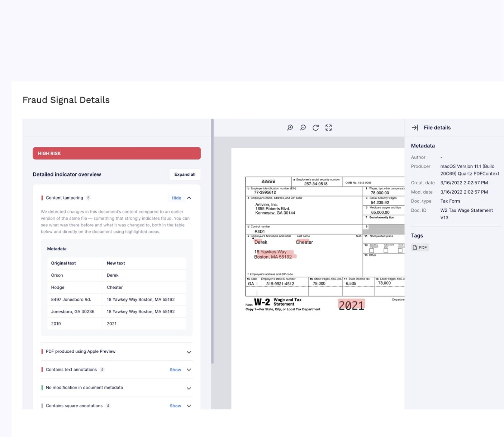Check the Third-party sick pay box
504x437 pixels.
click(400, 250)
